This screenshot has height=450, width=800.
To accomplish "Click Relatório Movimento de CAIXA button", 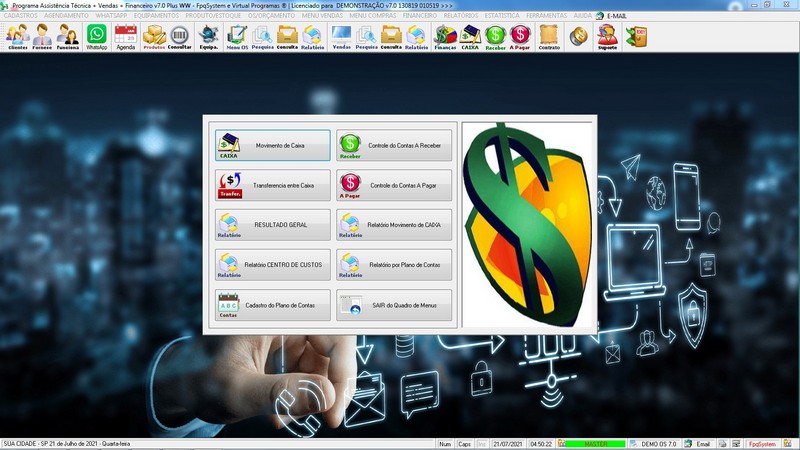I will click(394, 225).
